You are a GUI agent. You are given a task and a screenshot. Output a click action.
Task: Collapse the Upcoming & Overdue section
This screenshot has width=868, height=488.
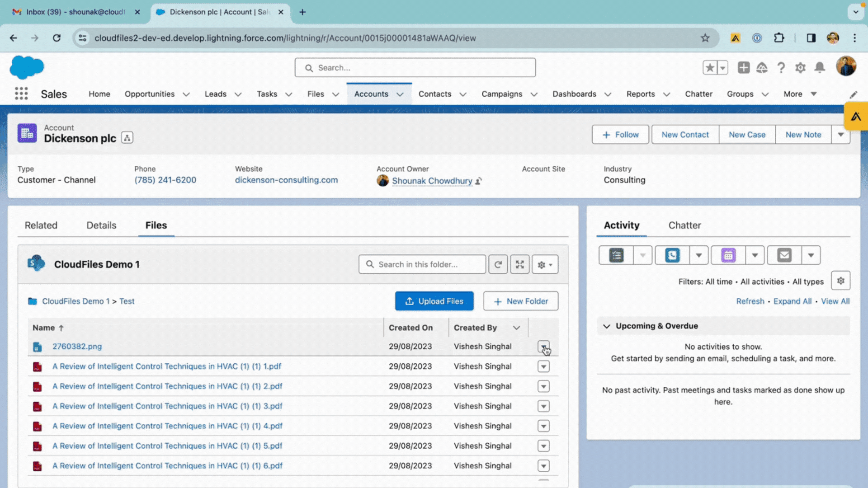[607, 326]
